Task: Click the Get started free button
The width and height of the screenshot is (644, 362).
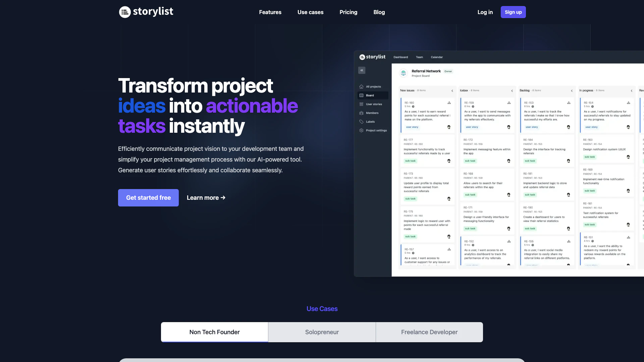Action: pos(148,198)
